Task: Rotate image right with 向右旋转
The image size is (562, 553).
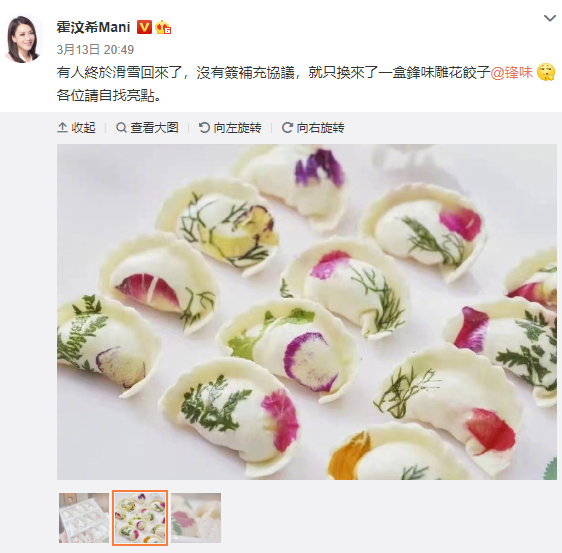Action: click(313, 128)
